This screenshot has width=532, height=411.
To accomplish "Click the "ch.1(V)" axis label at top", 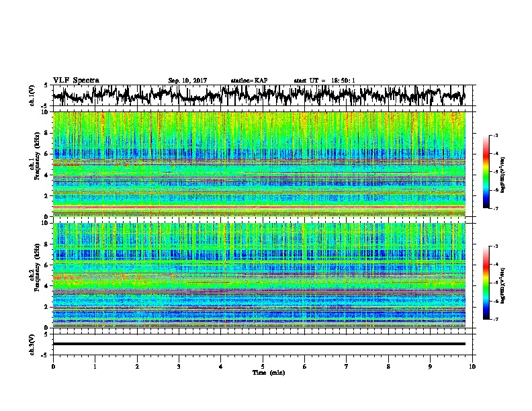I will 32,95.
